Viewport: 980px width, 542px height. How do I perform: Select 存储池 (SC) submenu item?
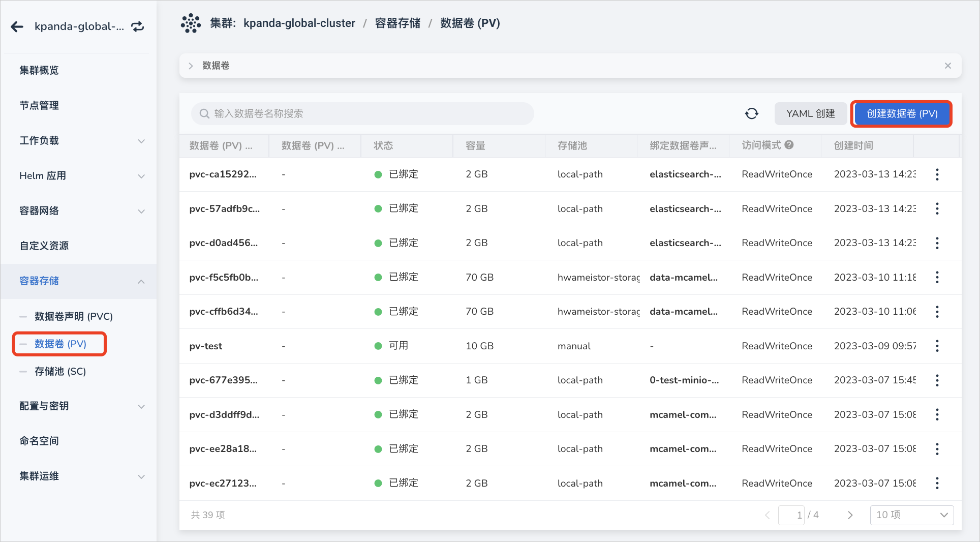tap(60, 371)
